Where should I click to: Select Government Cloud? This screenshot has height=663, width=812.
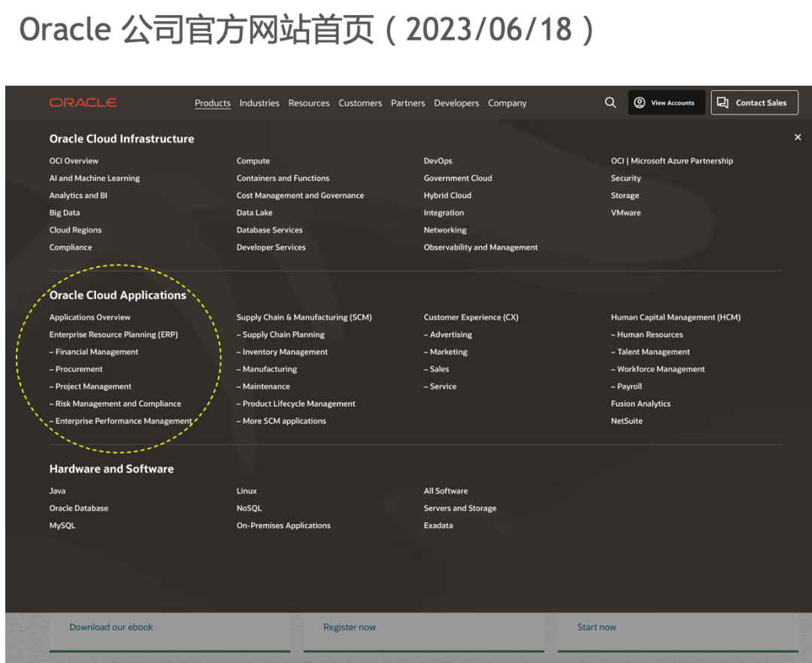click(459, 178)
